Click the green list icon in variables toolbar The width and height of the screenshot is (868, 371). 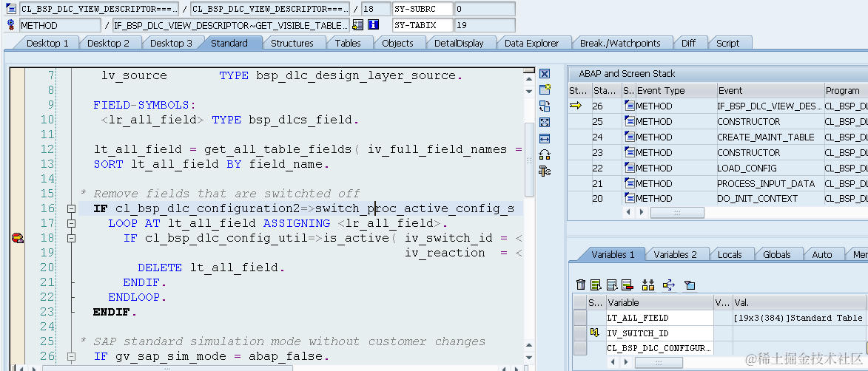[596, 285]
